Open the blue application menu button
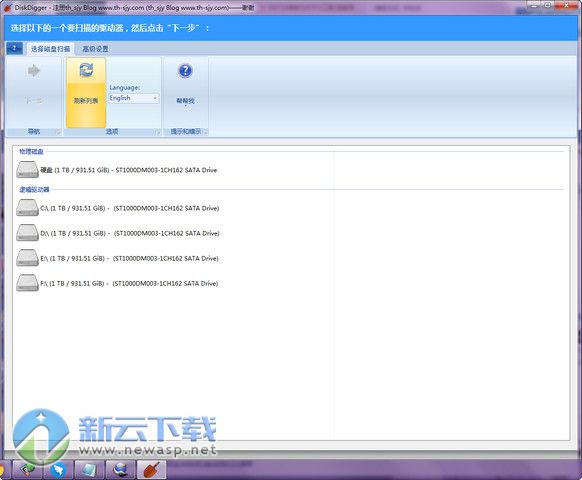Viewport: 582px width, 480px height. pos(14,49)
